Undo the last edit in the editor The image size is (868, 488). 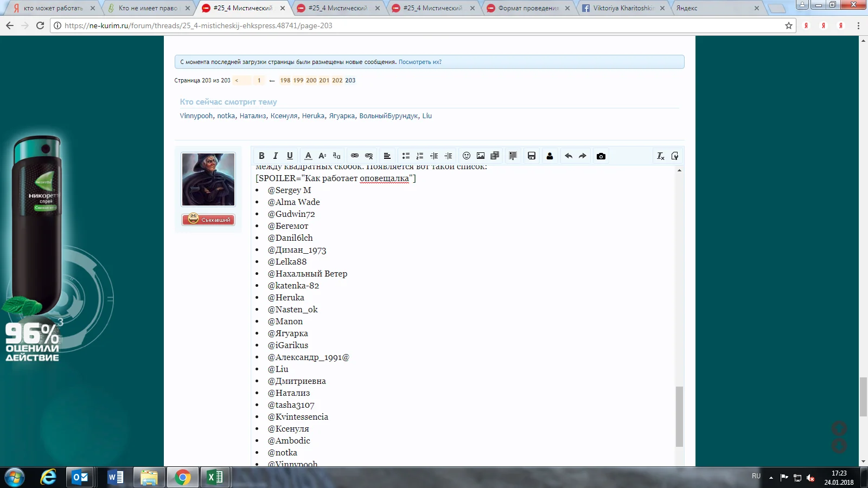(x=569, y=156)
